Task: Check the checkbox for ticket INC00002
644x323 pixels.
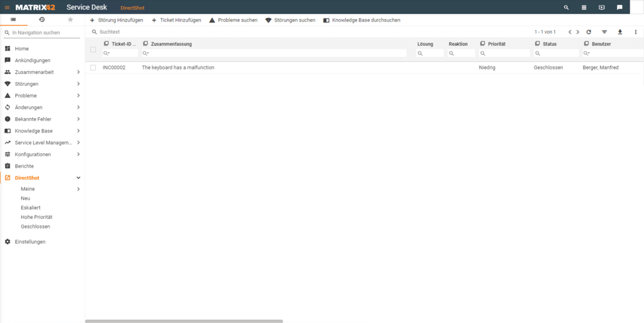Action: pyautogui.click(x=93, y=67)
